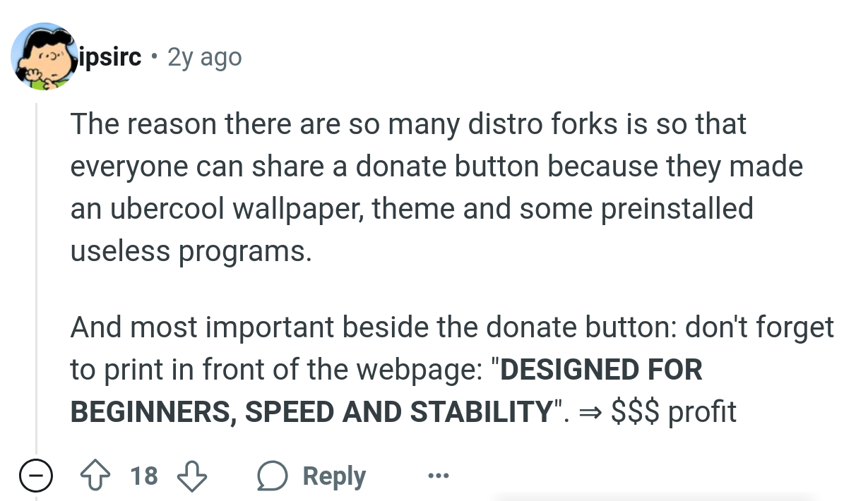
Task: Click the bold "DESIGNED FOR" text
Action: 600,369
